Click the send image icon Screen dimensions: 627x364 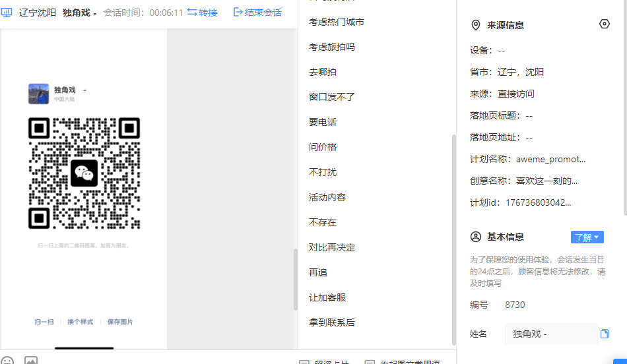click(31, 360)
